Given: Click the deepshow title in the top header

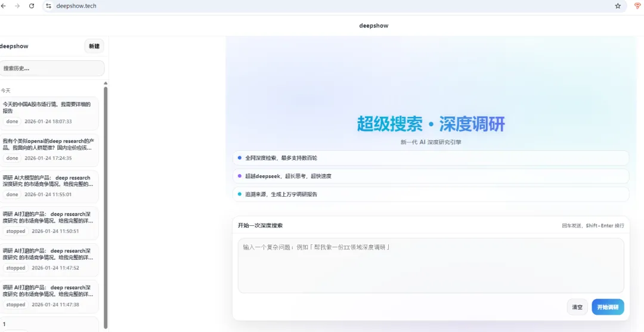Looking at the screenshot, I should (x=374, y=26).
